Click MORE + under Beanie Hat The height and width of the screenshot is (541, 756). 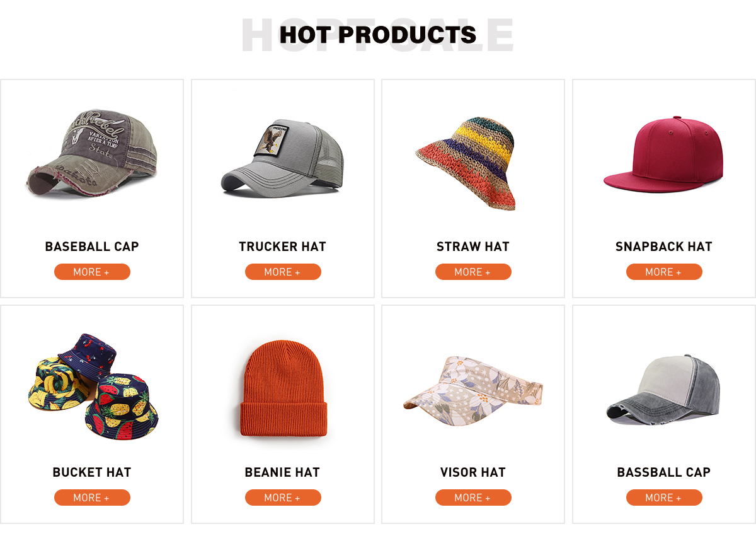[283, 497]
